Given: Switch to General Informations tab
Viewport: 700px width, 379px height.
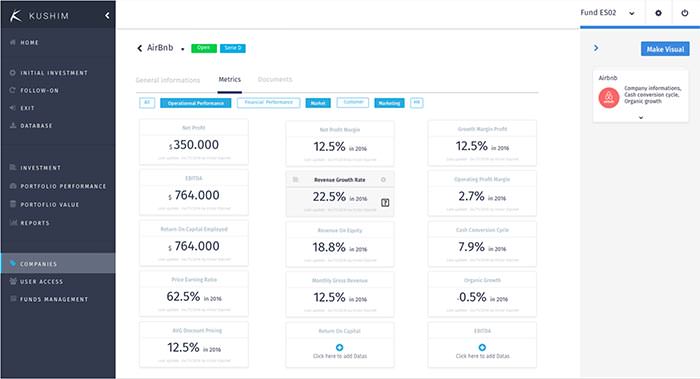Looking at the screenshot, I should (168, 80).
